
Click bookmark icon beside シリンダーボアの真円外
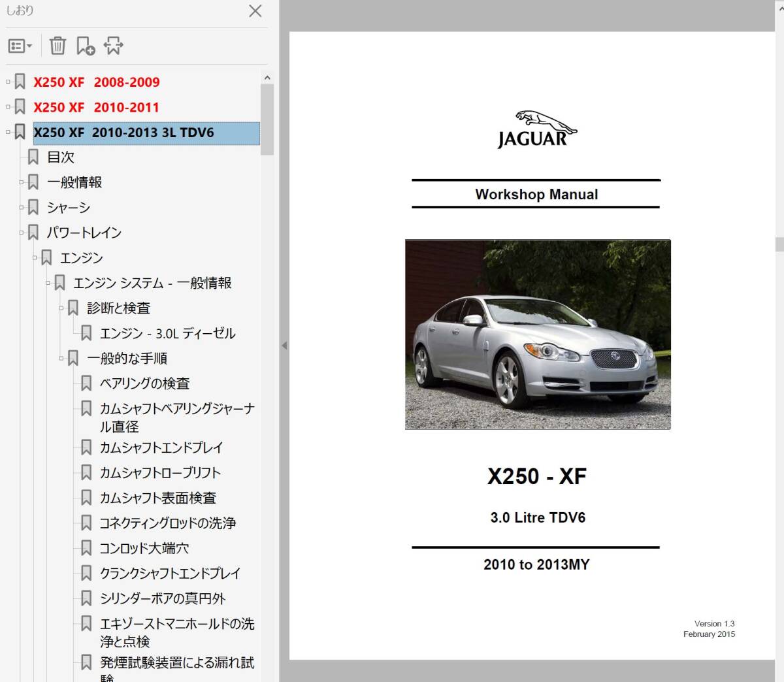(86, 598)
